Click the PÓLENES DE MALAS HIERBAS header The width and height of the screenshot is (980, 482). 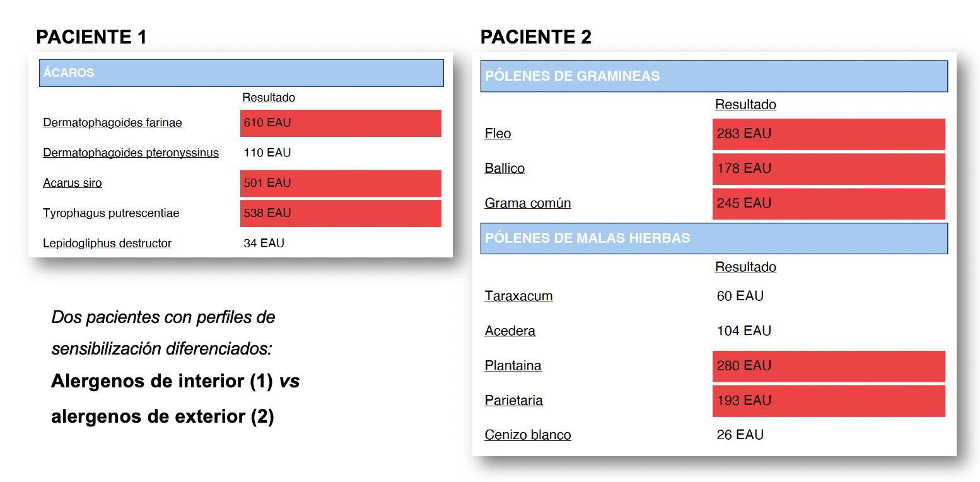[714, 238]
